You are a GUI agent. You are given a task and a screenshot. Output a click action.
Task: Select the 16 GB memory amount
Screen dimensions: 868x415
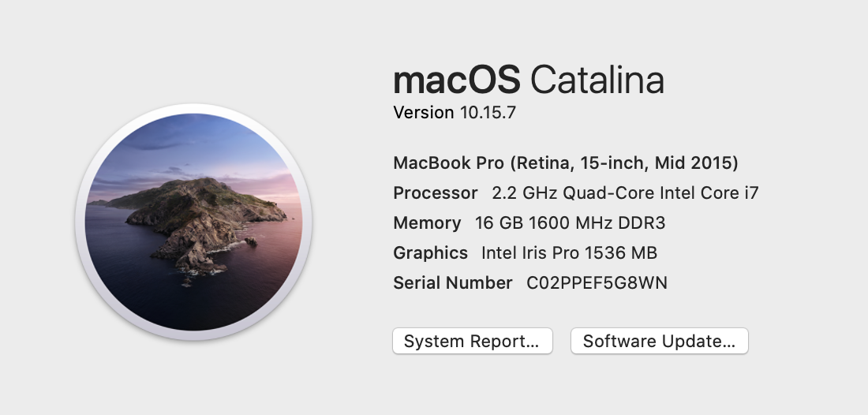(499, 223)
